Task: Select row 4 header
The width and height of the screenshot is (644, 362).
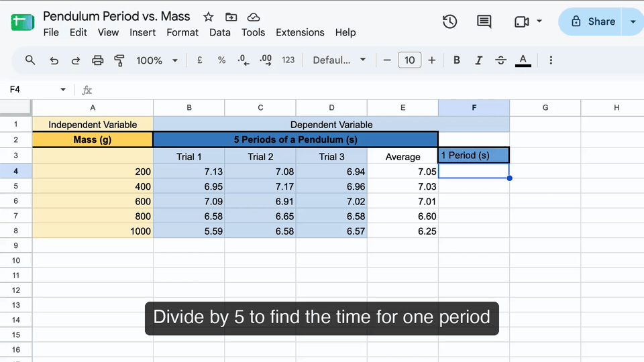Action: point(15,171)
